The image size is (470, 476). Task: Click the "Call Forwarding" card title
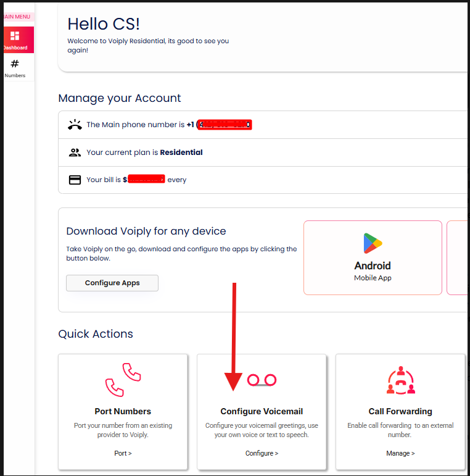[x=400, y=411]
